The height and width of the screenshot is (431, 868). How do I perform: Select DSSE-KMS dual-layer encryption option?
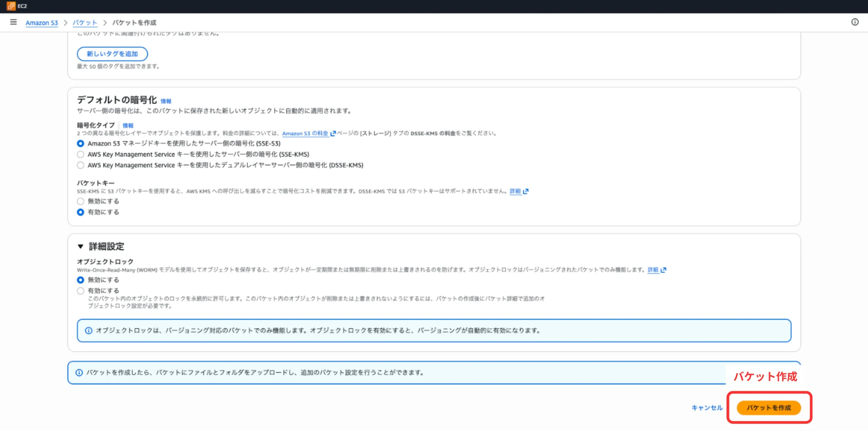coord(80,165)
